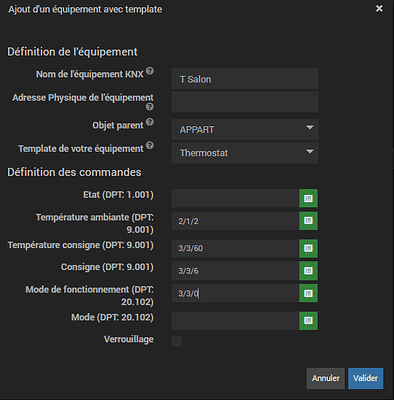
Task: Expand the Objet parent dropdown showing APPART
Action: 245,129
